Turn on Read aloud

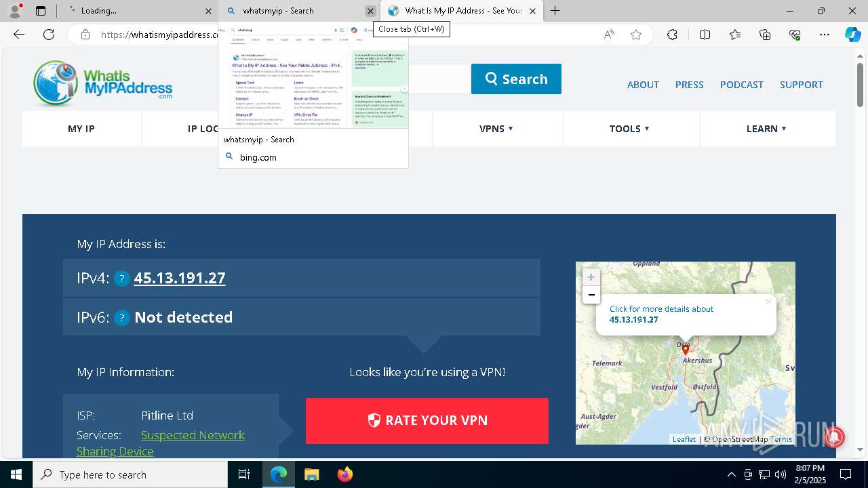coord(609,35)
